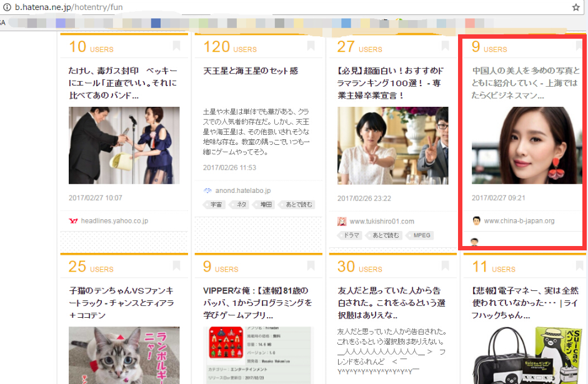Open 25 USERS bookmark count
Viewport: 588px width, 384px height.
(x=91, y=267)
